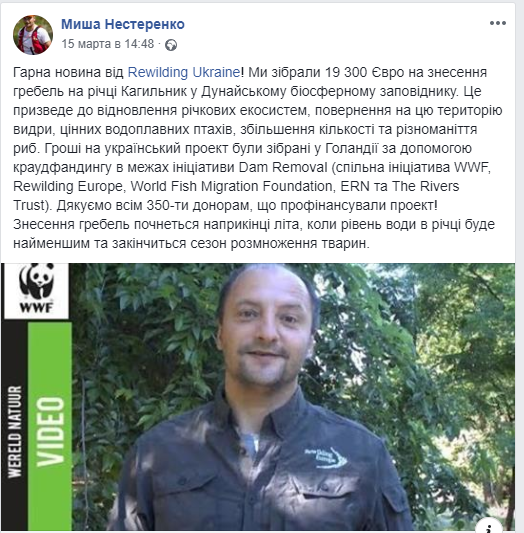Click World Fish Migration Foundation text
Screen dimensions: 524x533
click(x=231, y=187)
